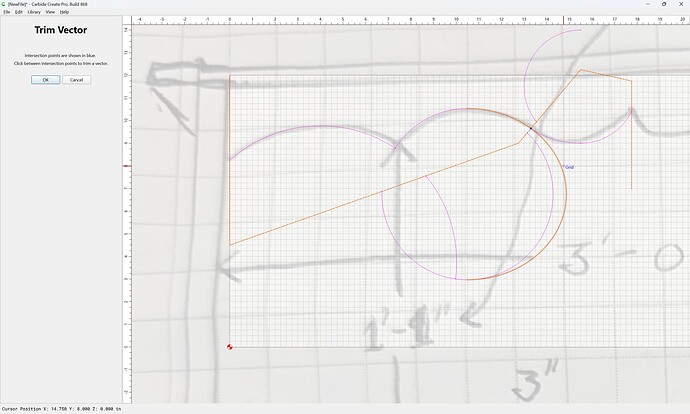Maximize the Carbide Create window
Screen dimensions: 690x414
[664, 4]
